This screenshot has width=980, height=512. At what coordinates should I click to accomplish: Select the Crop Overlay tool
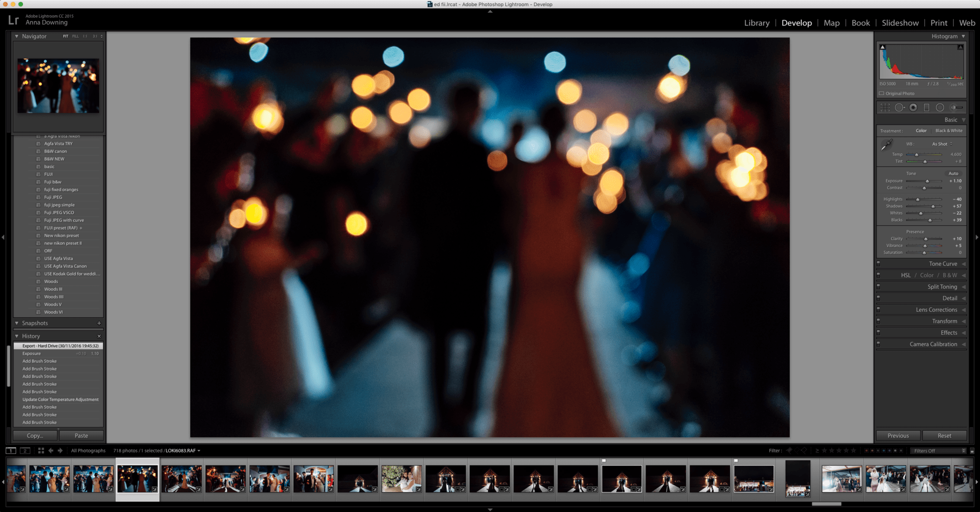(x=885, y=107)
